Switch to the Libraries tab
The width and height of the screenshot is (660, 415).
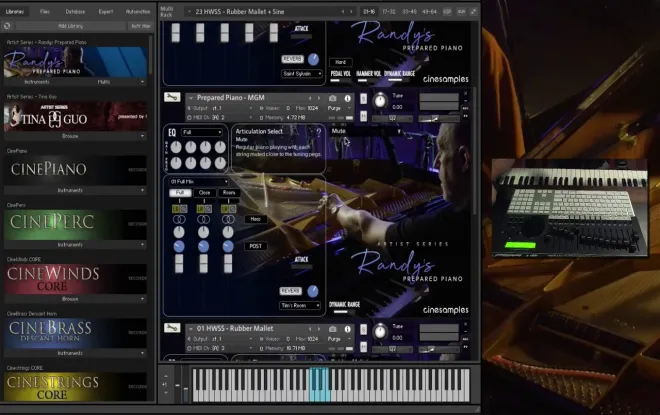[x=15, y=11]
